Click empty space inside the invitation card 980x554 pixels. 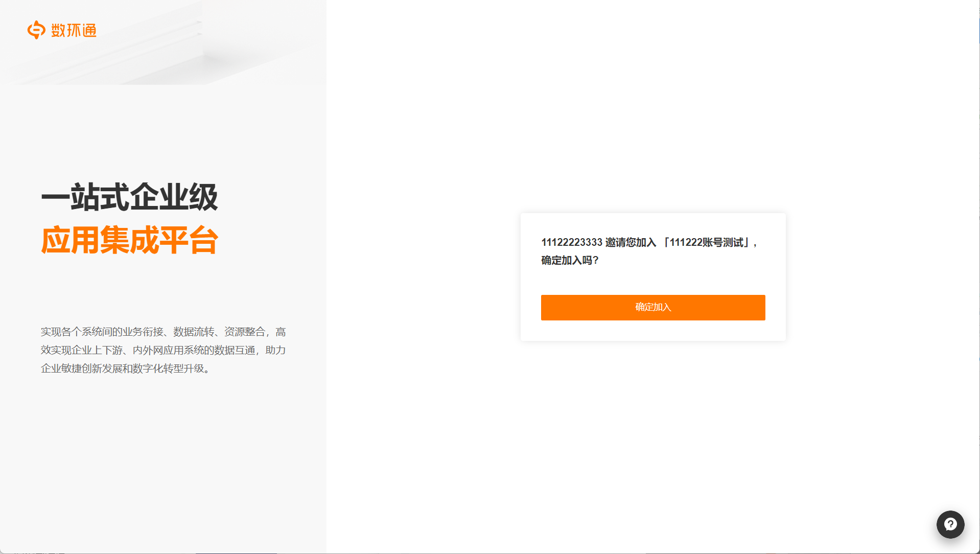point(653,280)
